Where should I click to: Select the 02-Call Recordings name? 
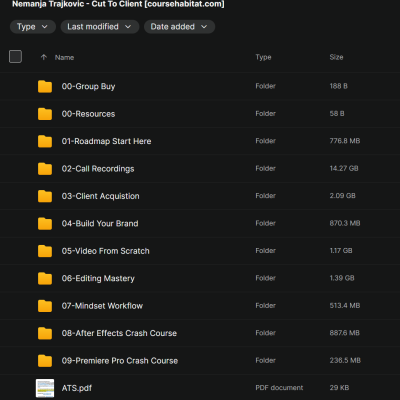tap(98, 169)
